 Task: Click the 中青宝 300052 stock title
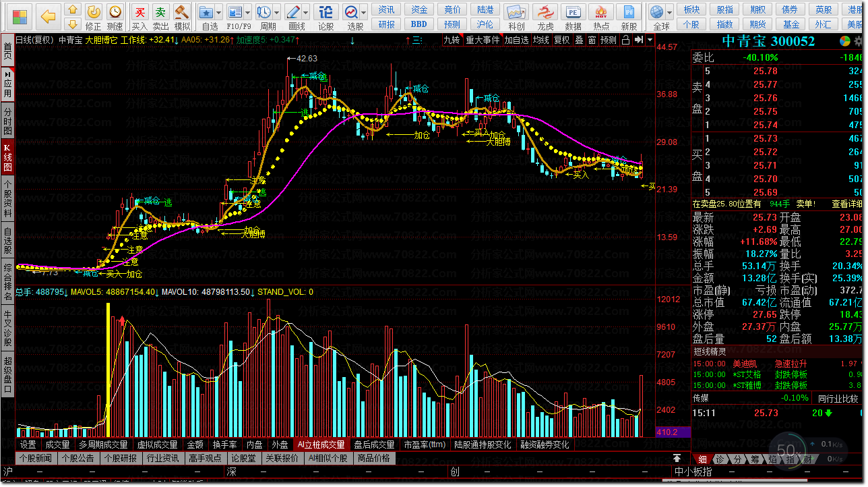768,40
